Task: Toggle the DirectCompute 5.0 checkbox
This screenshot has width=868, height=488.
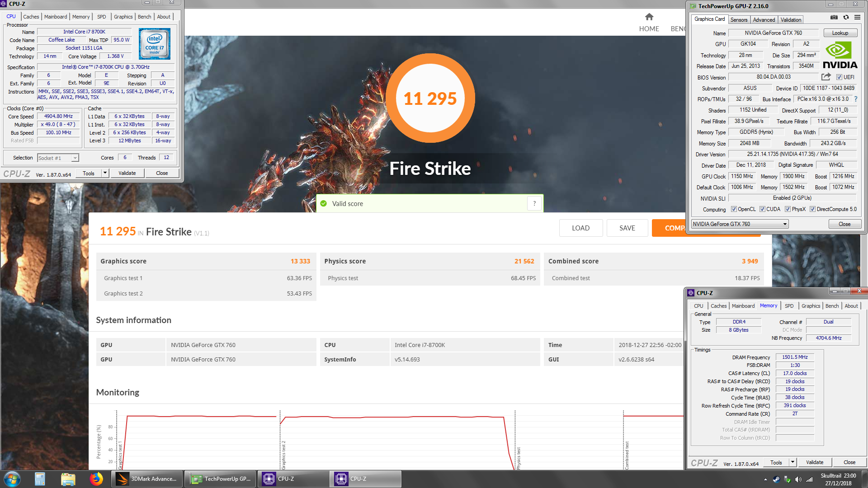Action: coord(812,209)
